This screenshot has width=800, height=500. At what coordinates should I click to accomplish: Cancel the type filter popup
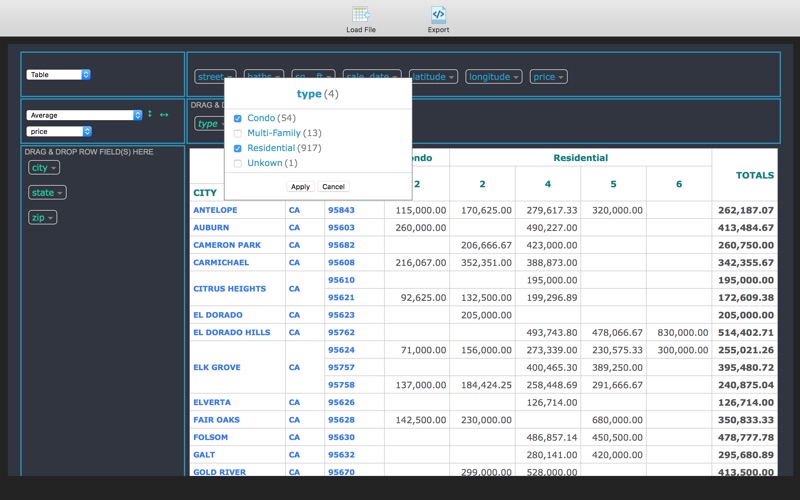point(333,187)
